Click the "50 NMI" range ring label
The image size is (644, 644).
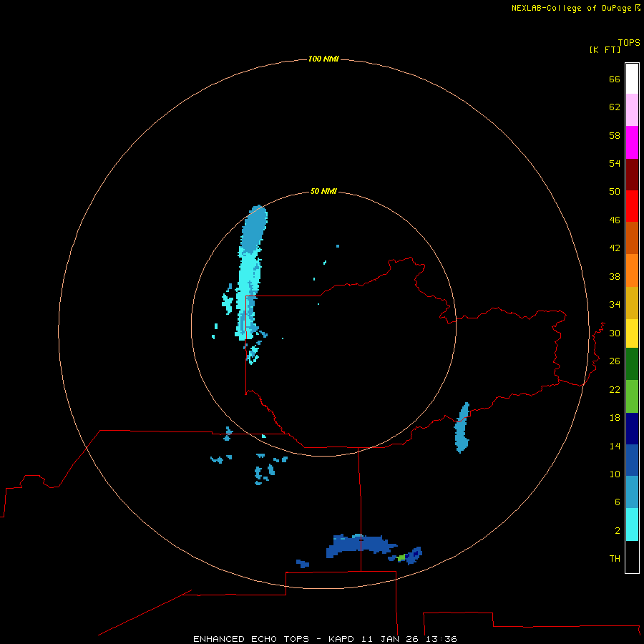click(323, 191)
